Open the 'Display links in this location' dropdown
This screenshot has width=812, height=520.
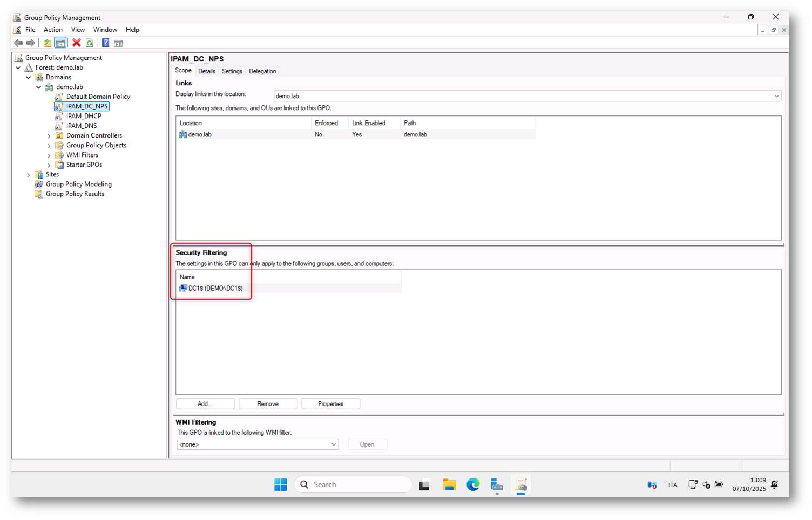coord(776,96)
